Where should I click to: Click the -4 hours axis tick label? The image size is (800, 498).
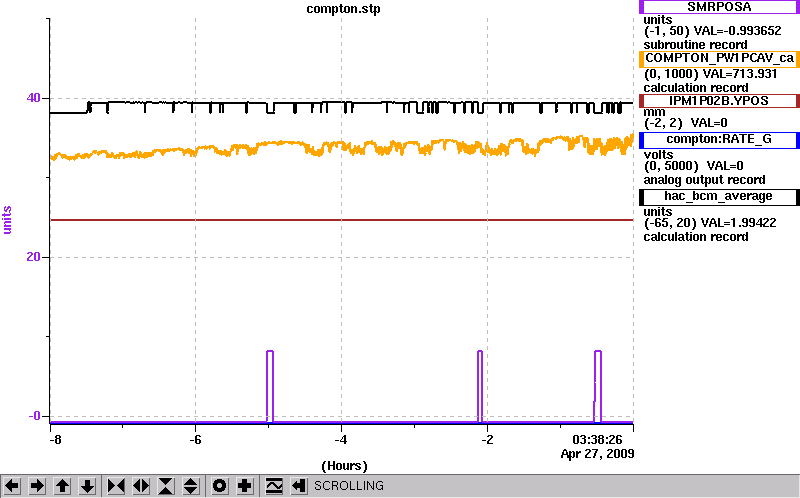tap(341, 440)
